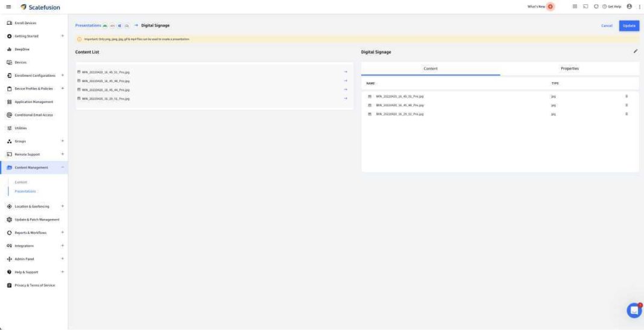Expand the Getting Started section
This screenshot has height=330, width=644.
tap(62, 36)
